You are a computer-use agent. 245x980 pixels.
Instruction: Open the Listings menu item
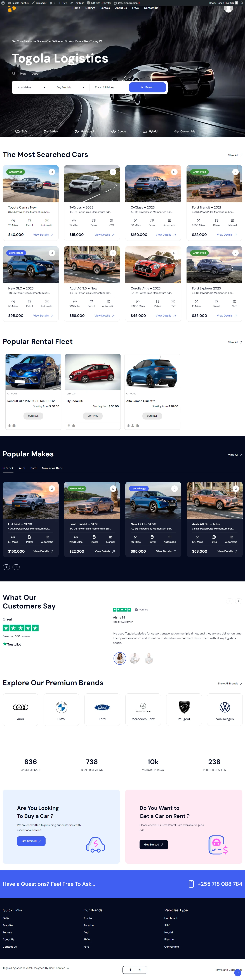(x=90, y=8)
